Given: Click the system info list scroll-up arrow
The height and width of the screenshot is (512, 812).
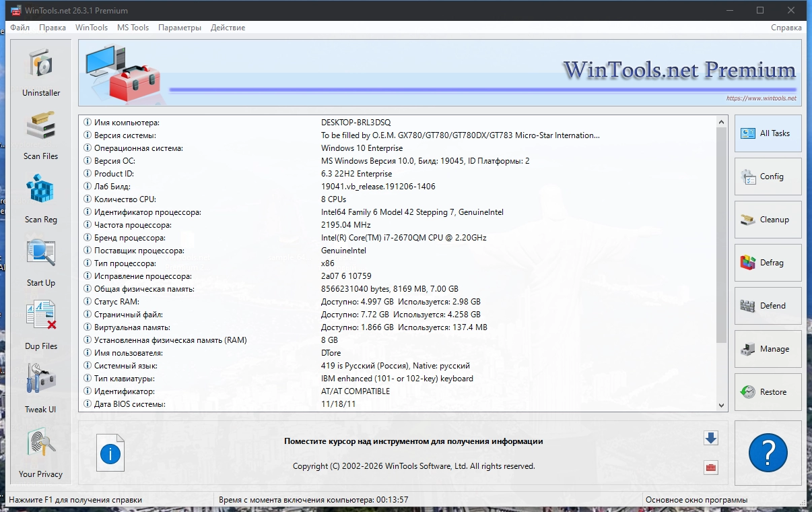Looking at the screenshot, I should coord(722,123).
